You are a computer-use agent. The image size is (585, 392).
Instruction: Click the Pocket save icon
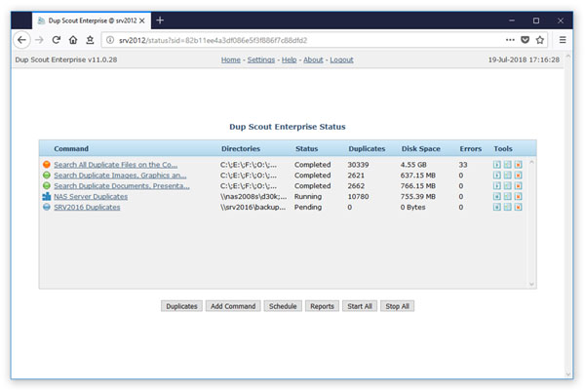click(525, 40)
